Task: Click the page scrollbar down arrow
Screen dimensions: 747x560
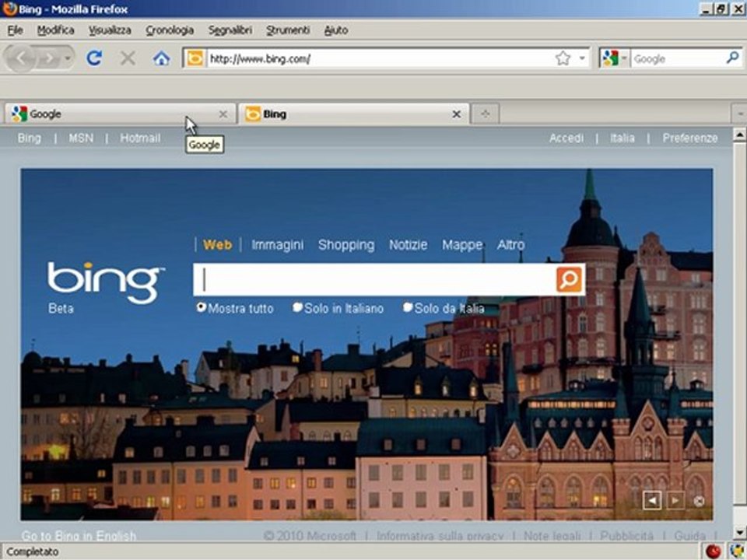Action: (739, 532)
